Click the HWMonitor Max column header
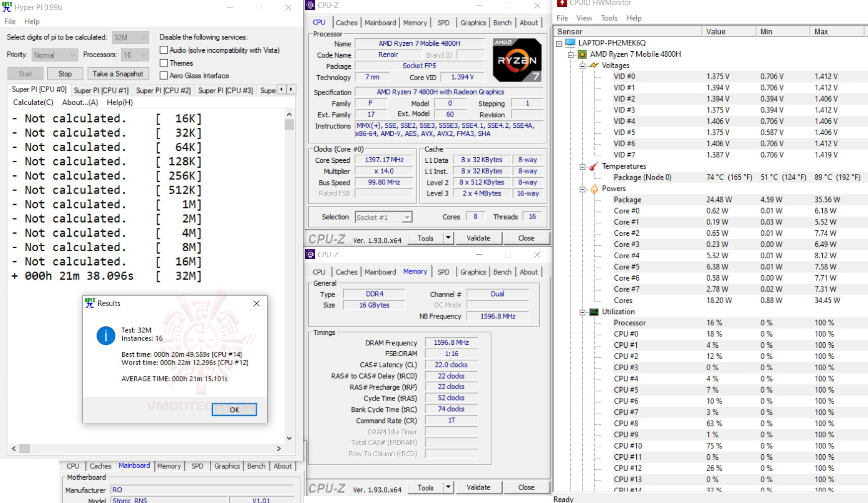The image size is (868, 503). (838, 31)
